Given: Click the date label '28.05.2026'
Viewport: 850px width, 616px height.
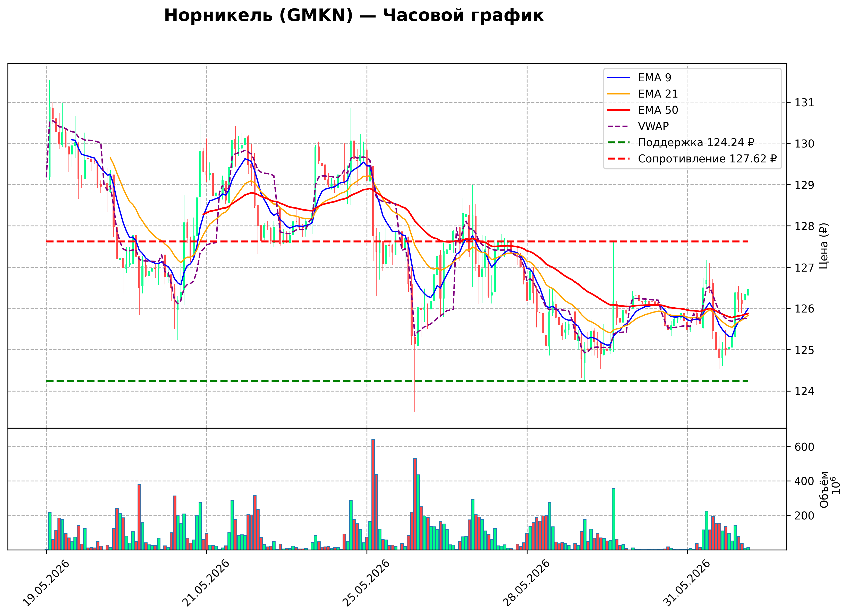Looking at the screenshot, I should 526,583.
